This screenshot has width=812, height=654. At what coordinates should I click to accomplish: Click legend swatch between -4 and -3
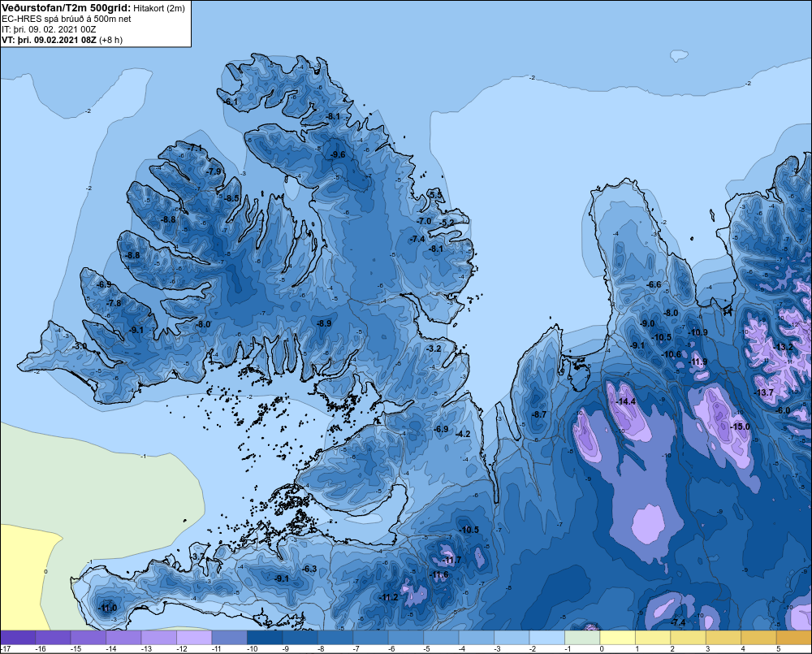click(x=477, y=638)
